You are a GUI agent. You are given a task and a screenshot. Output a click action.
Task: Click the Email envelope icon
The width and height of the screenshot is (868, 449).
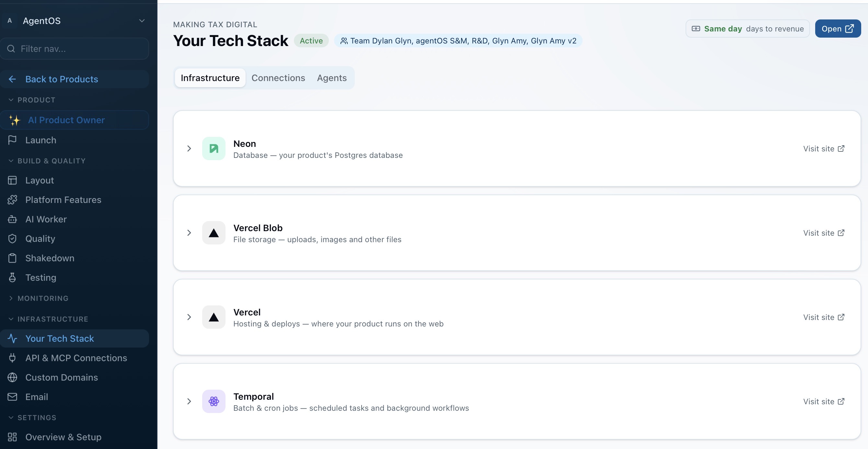[12, 397]
